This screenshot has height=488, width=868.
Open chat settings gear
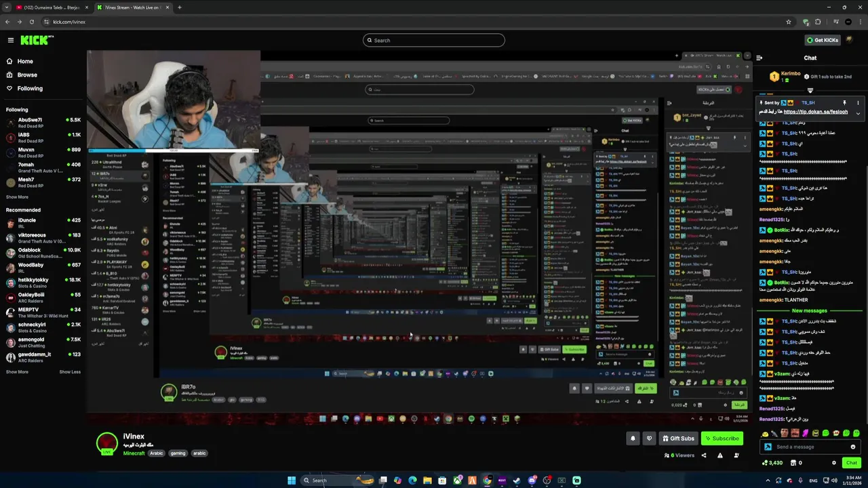point(834,463)
